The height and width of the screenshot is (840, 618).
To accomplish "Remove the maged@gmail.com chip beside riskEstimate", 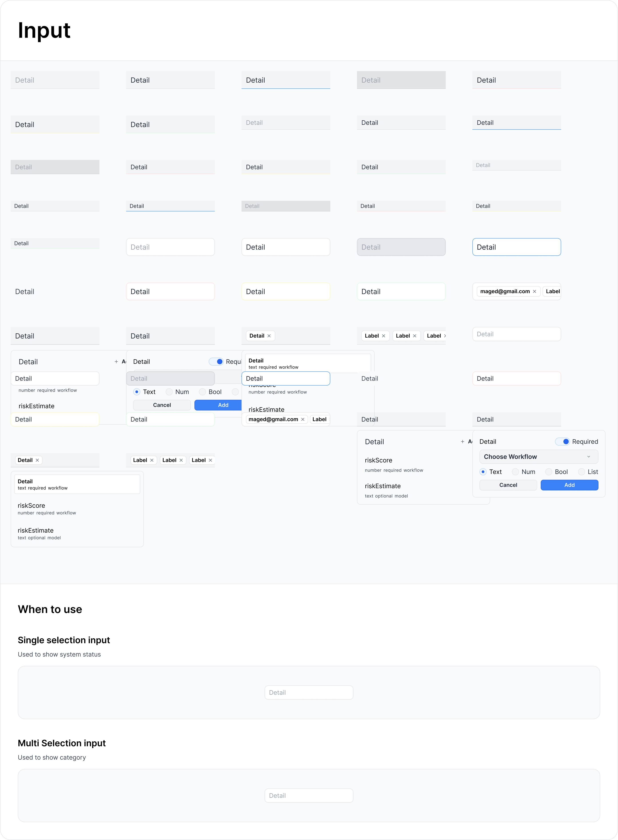I will [303, 419].
